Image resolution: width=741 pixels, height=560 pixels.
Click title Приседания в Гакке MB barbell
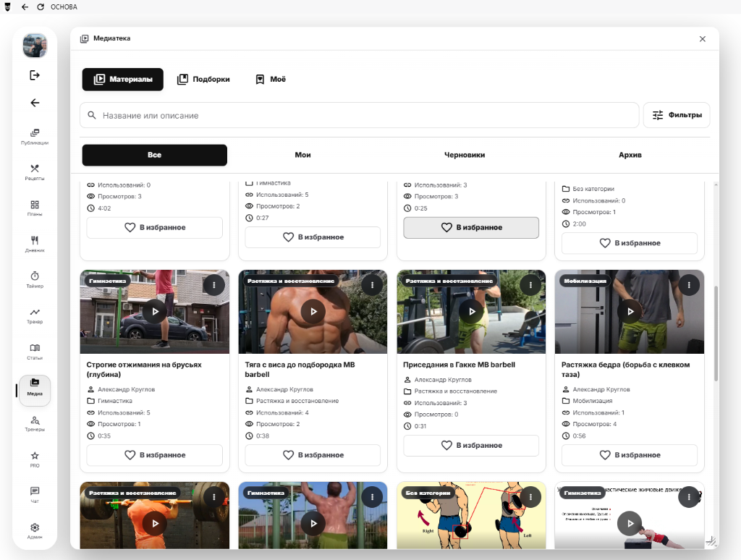pos(459,365)
